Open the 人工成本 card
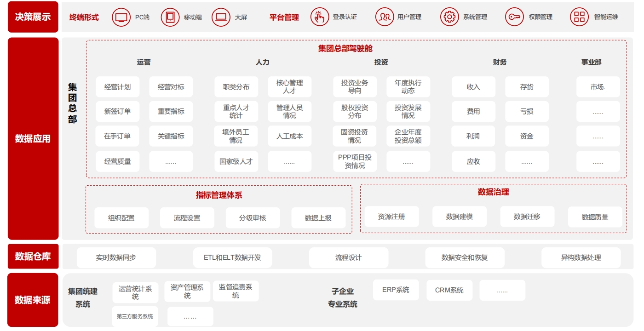The image size is (644, 331). (289, 136)
